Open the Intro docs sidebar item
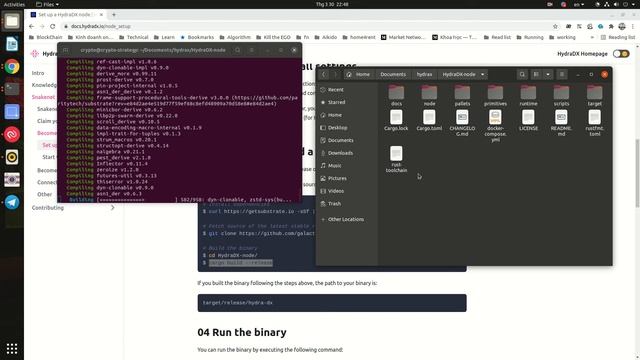640x360 pixels. point(38,73)
